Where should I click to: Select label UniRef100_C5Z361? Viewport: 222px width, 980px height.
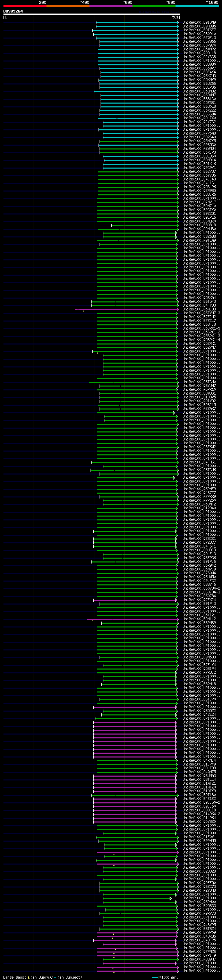point(199,103)
